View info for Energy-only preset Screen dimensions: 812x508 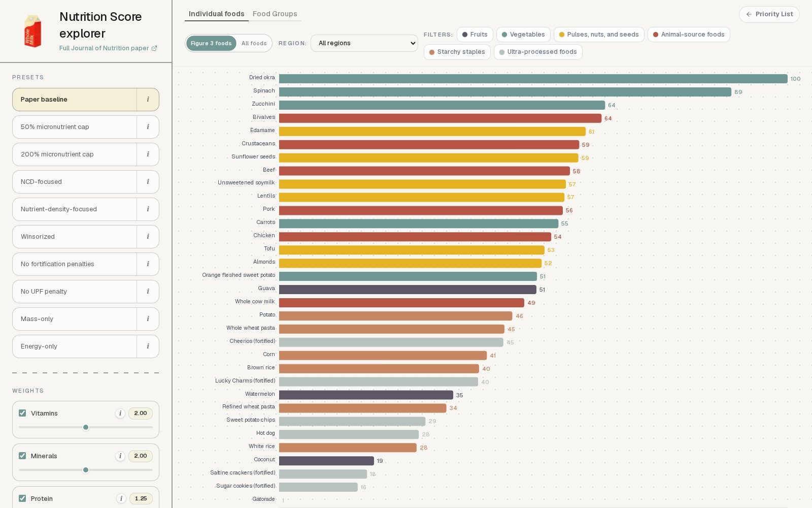click(x=148, y=346)
